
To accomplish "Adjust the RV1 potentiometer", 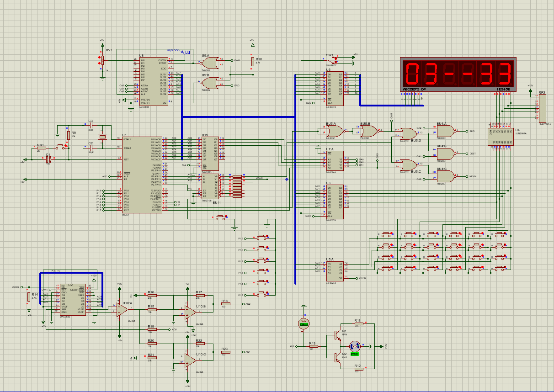I will point(102,59).
